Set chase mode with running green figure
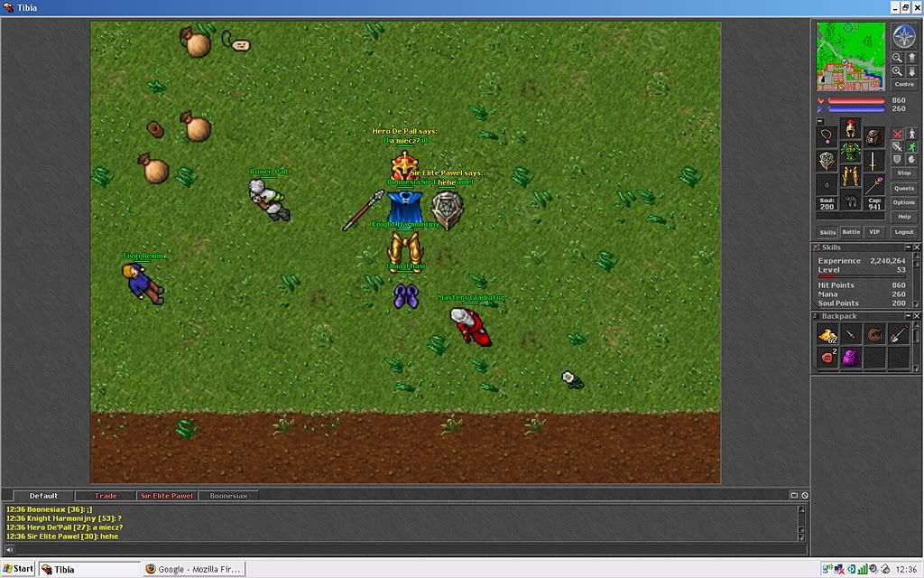Viewport: 924px width, 578px height. (911, 147)
